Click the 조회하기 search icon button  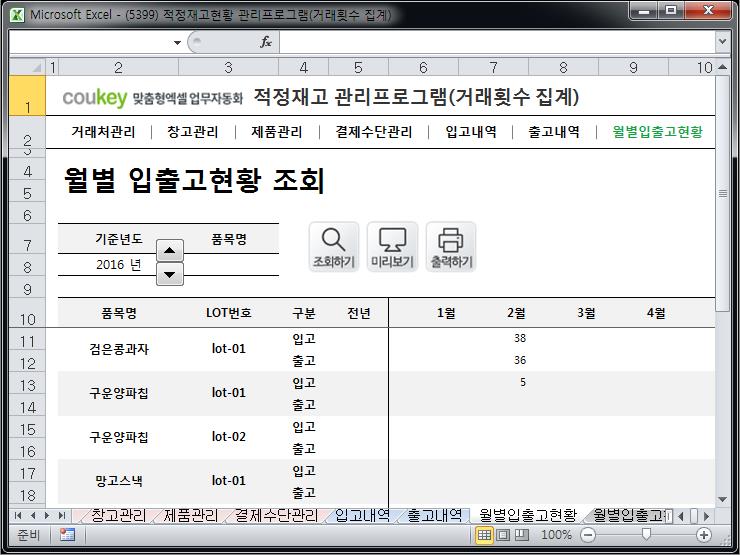point(334,247)
